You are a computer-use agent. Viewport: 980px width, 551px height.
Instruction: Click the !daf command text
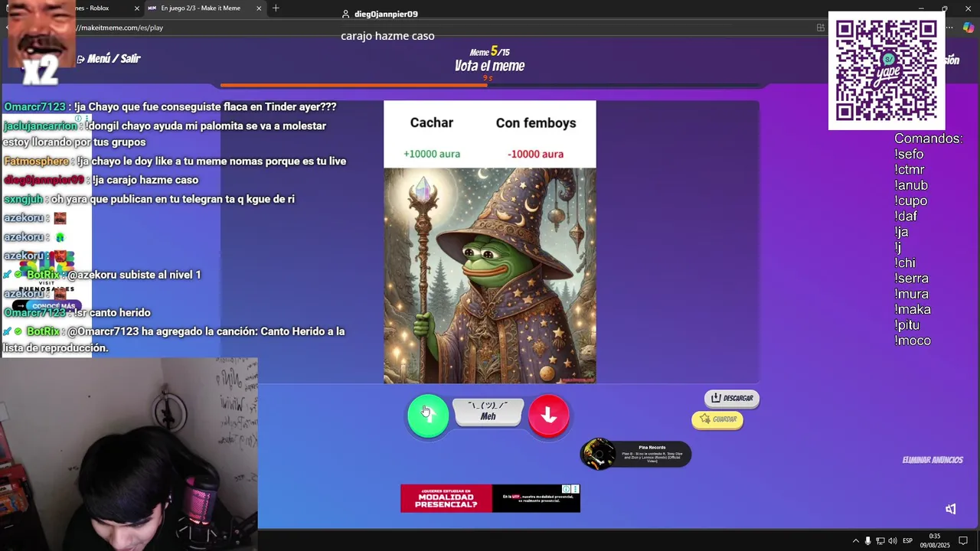click(x=906, y=217)
